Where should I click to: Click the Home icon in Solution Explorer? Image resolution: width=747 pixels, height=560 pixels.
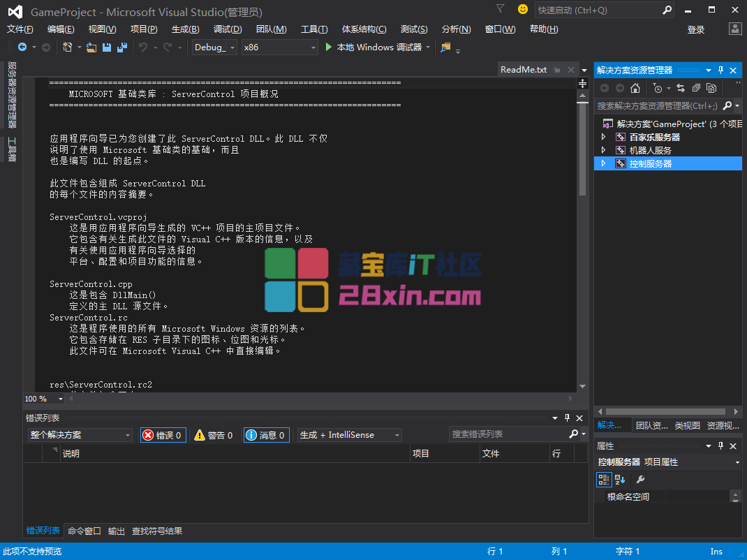click(635, 88)
